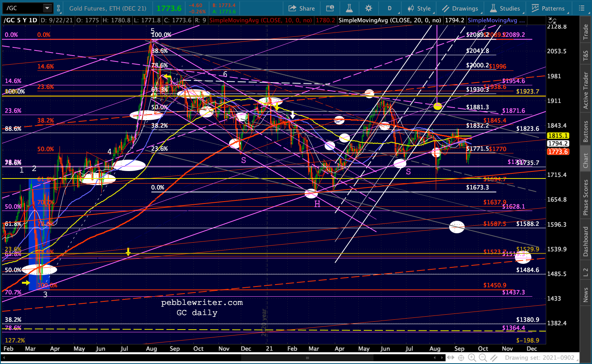Click the $2041.8 Fibonacci level label
Image resolution: width=592 pixels, height=364 pixels.
coord(478,51)
